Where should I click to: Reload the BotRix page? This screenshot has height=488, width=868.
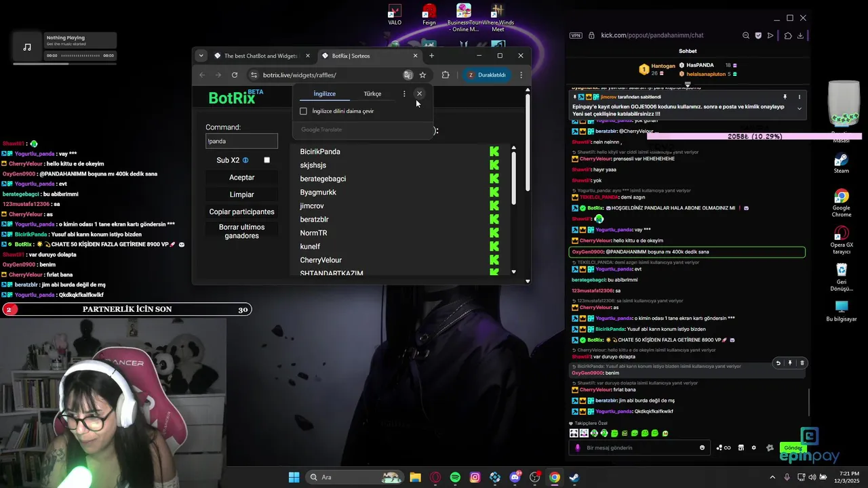(x=235, y=75)
